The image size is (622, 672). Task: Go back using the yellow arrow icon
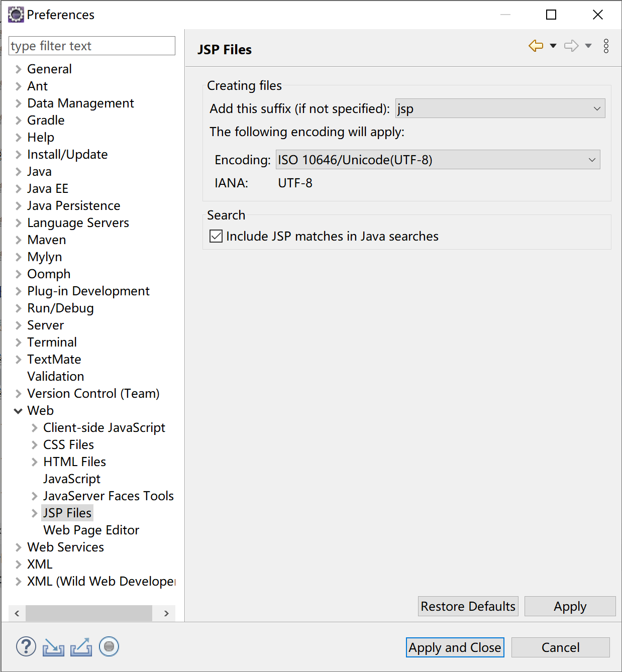coord(536,46)
